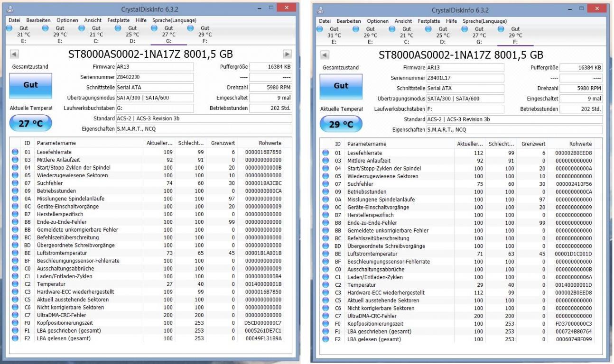Click the Puffergröße 16384 KB field, right window
This screenshot has height=364, width=614.
(x=581, y=68)
